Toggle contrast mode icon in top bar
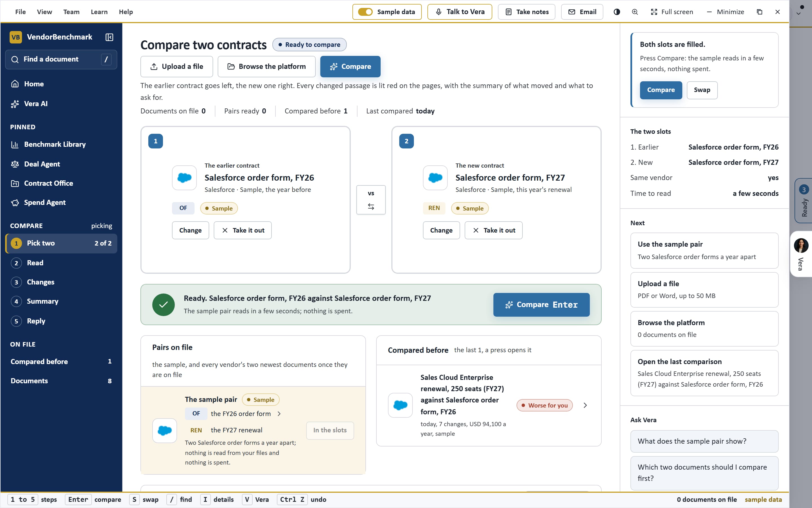The width and height of the screenshot is (812, 508). tap(617, 12)
